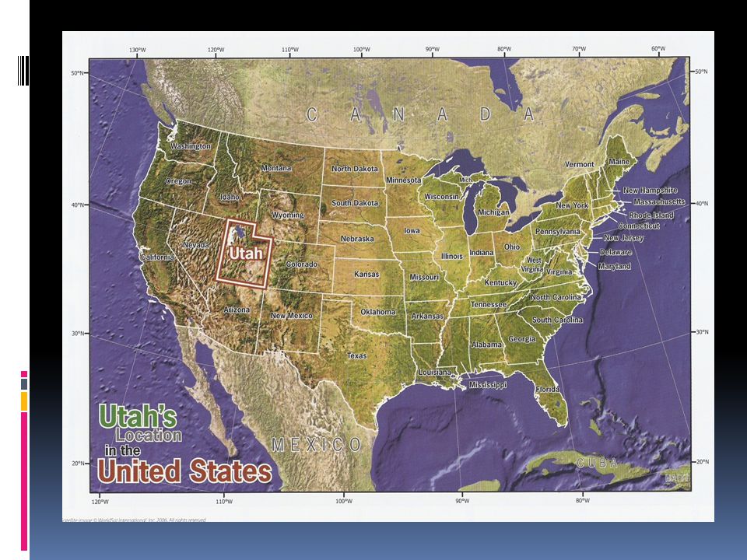
Task: Select the Minnesota label
Action: (x=404, y=180)
